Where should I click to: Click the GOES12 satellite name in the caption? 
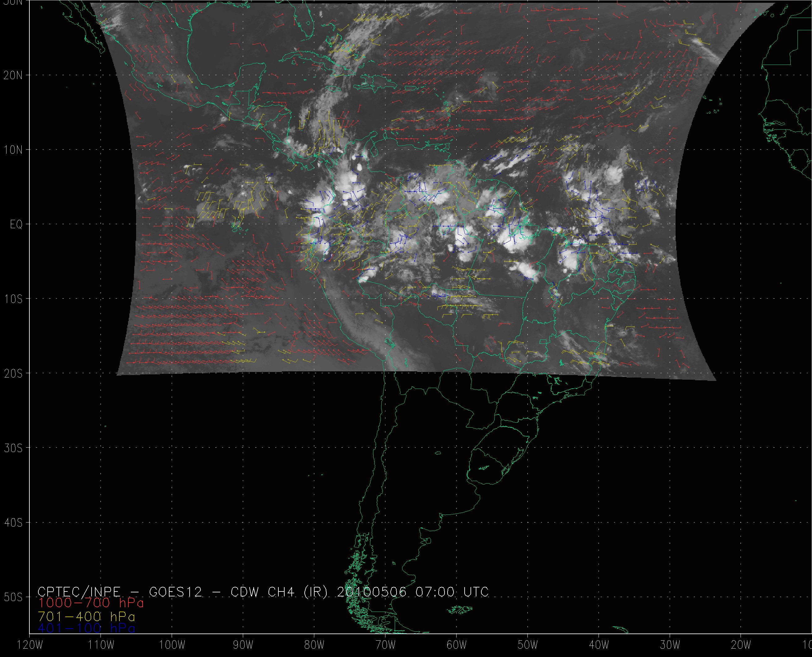pyautogui.click(x=176, y=592)
